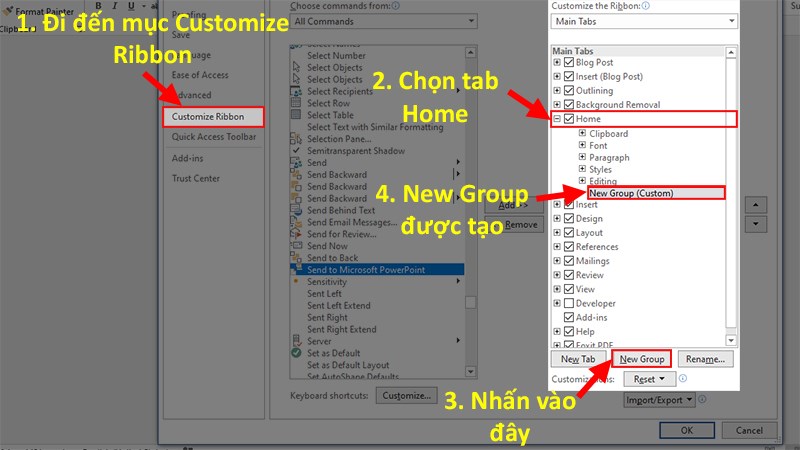Expand the Clipboard group
Screen dimensions: 800x450
(x=582, y=133)
